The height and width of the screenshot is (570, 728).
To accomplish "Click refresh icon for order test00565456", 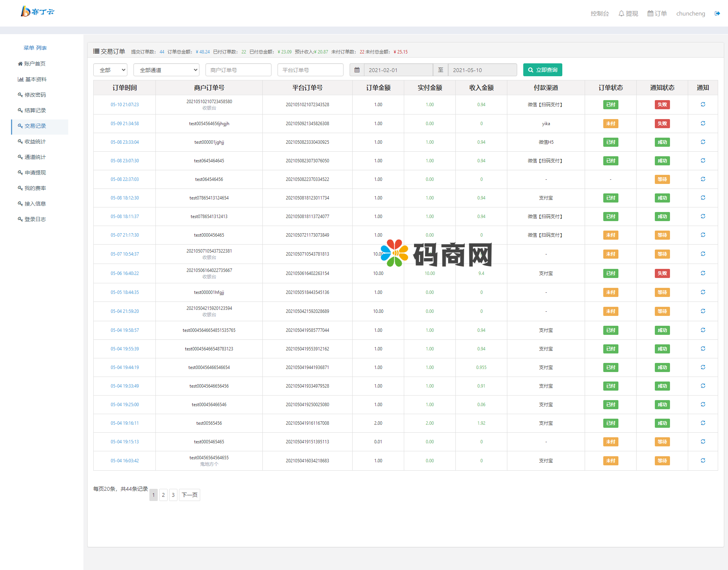I will (x=703, y=423).
